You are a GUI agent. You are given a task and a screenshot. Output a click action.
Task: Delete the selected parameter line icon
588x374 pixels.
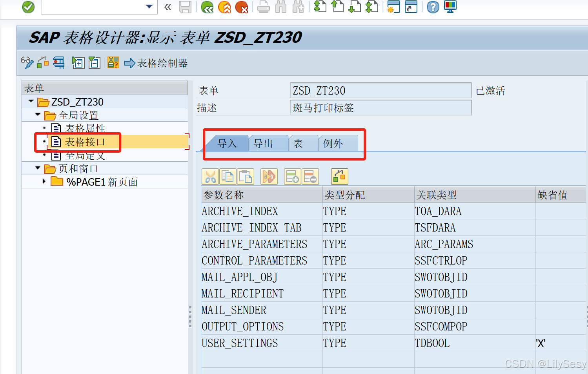tap(310, 176)
